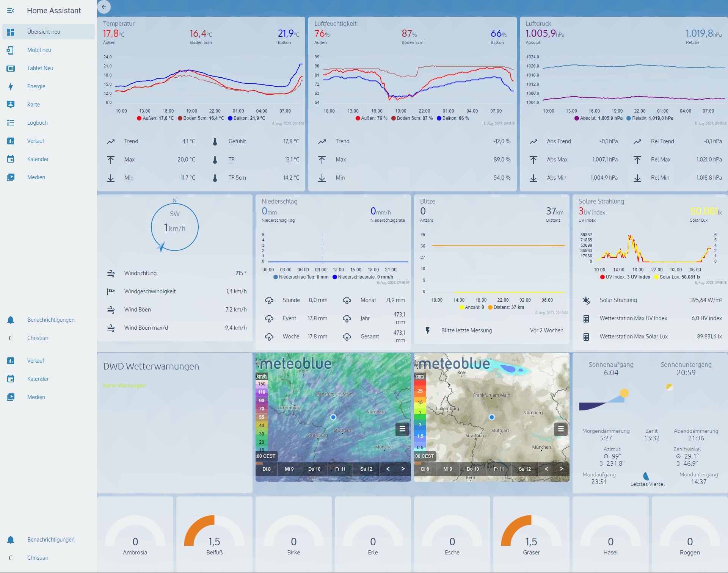Click the Windrichtung wind icon

pyautogui.click(x=111, y=273)
